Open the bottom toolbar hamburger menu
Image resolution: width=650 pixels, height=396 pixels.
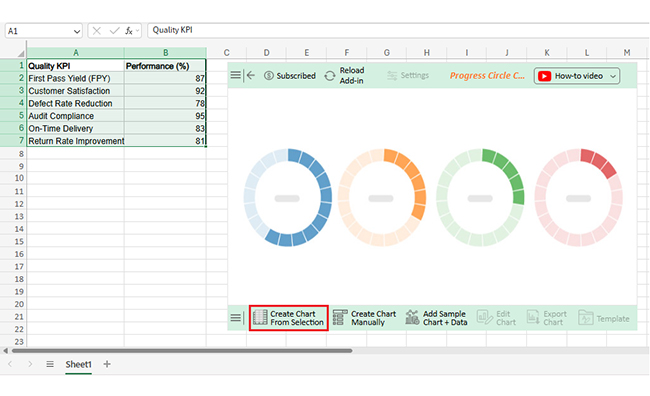[235, 318]
